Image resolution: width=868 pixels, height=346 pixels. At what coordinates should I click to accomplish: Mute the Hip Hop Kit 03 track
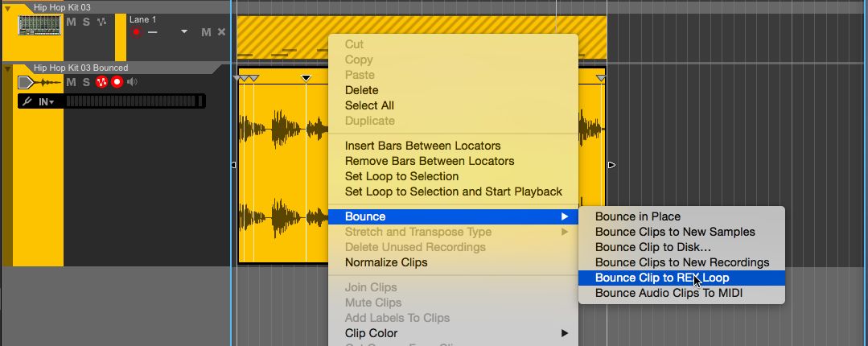click(71, 22)
